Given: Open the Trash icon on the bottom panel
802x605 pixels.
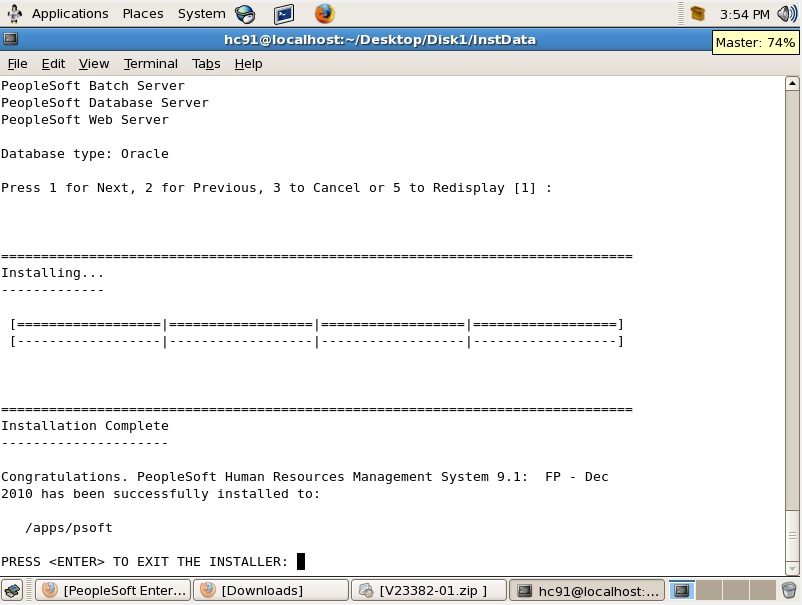Looking at the screenshot, I should tap(789, 590).
